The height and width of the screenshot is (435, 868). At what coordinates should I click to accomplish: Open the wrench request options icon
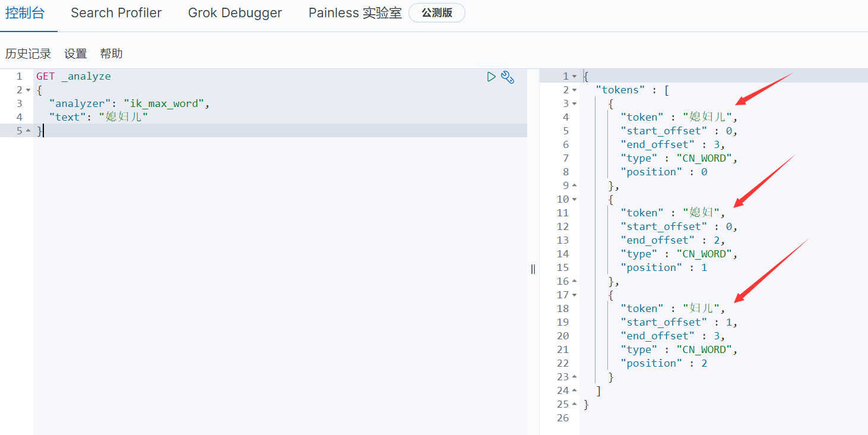point(508,77)
